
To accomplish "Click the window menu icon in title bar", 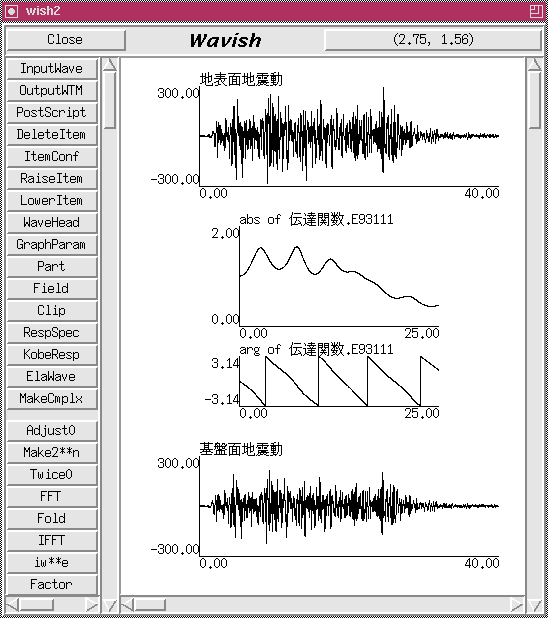I will (x=11, y=11).
